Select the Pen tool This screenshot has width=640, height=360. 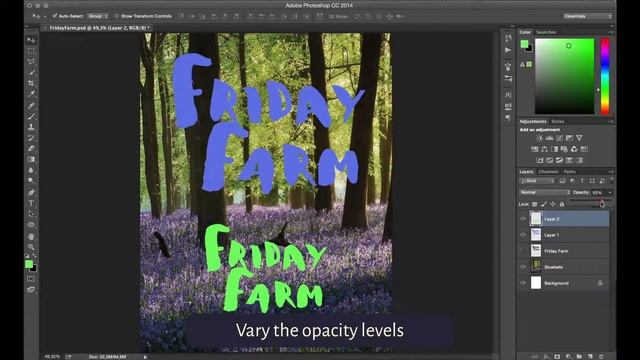click(x=31, y=192)
